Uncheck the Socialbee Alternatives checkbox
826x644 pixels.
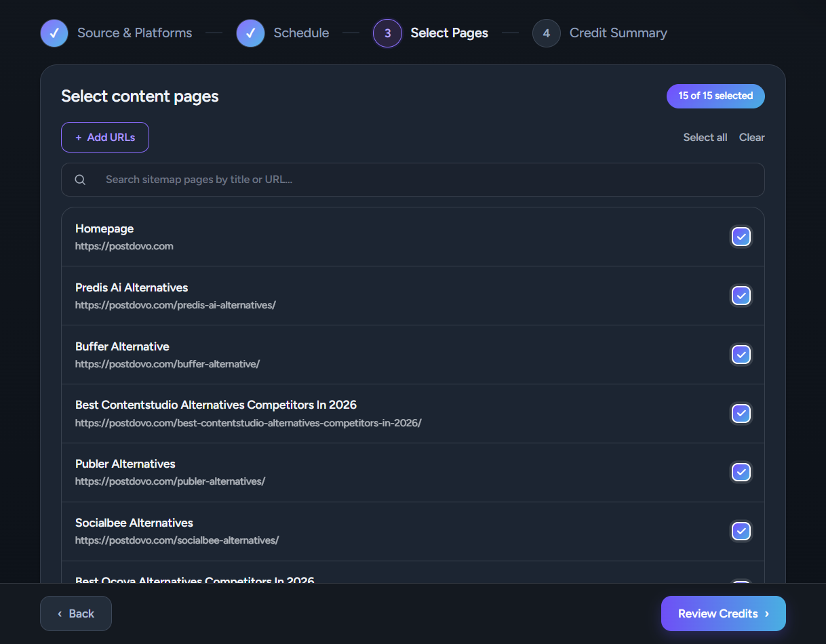tap(741, 531)
